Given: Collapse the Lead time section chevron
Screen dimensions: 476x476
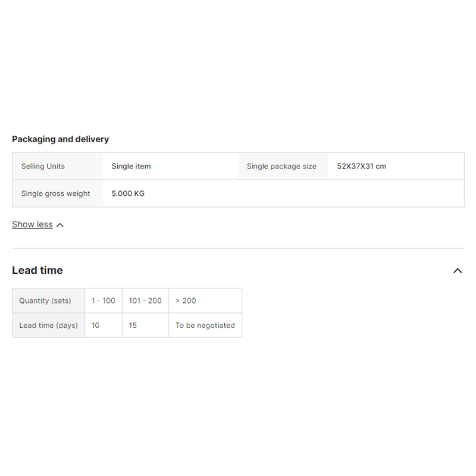Looking at the screenshot, I should (x=457, y=271).
